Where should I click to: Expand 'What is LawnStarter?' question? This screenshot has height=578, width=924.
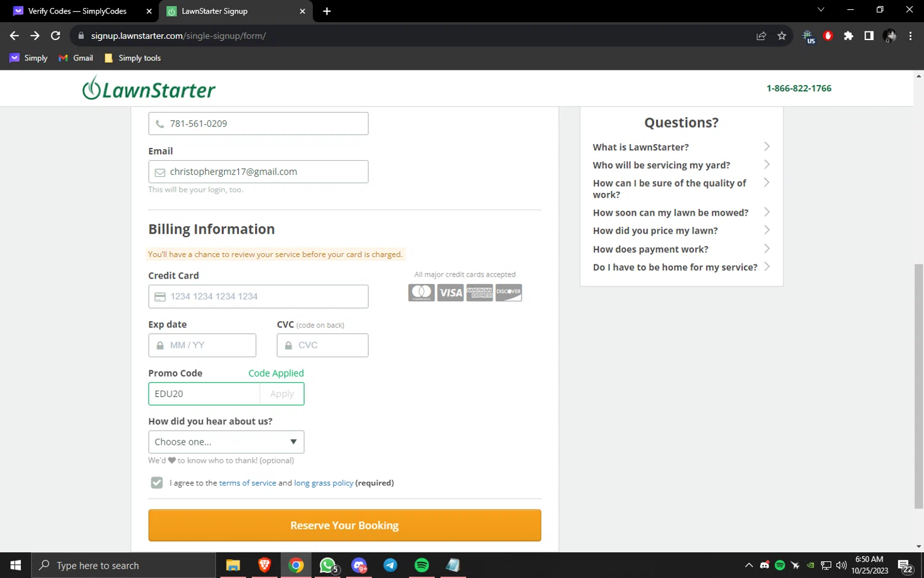coord(681,147)
